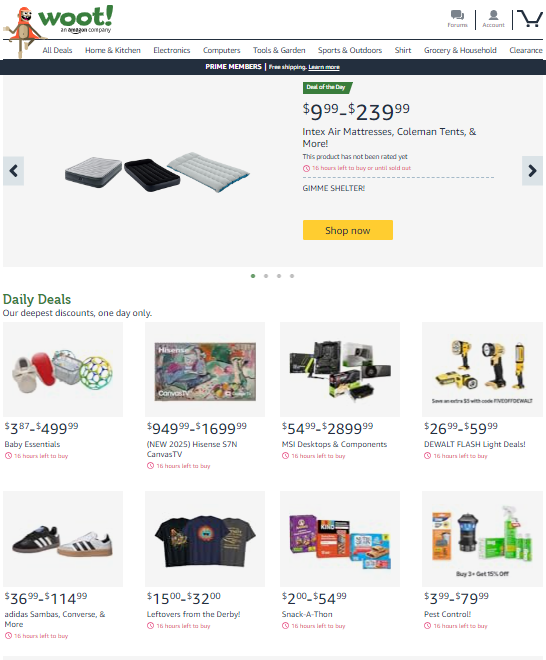Screen dimensions: 546x660
Task: Open the adidas Sambas sneakers thumbnail
Action: [x=63, y=539]
